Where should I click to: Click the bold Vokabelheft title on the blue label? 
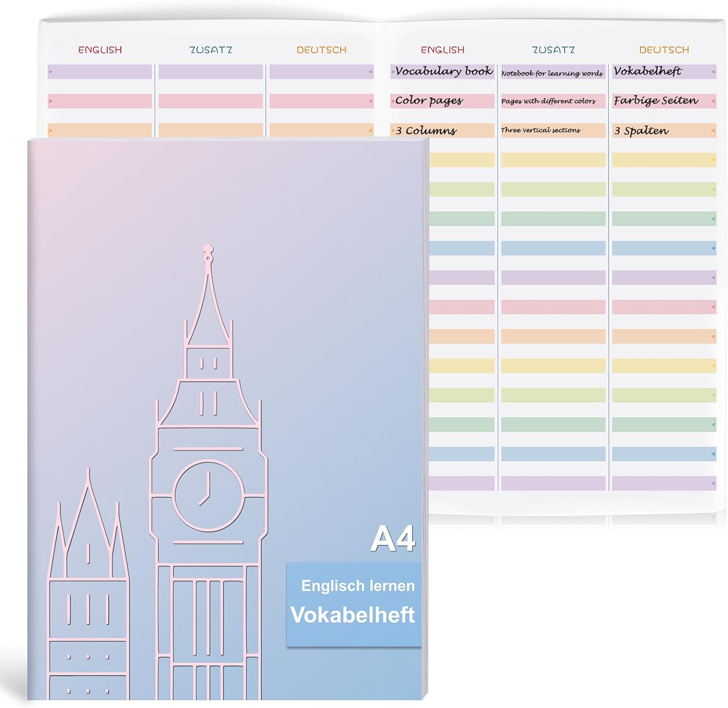[x=353, y=615]
